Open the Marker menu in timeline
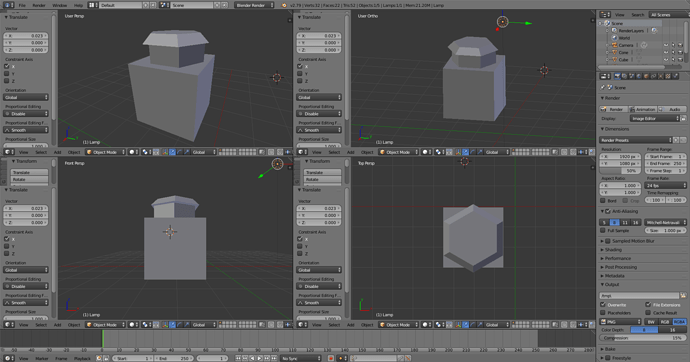The width and height of the screenshot is (690, 362). click(x=42, y=358)
